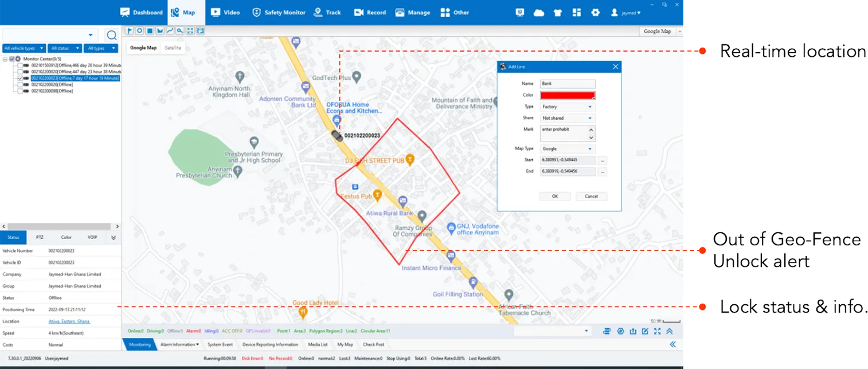
Task: Check vehicle 002102200020 checkbox
Action: pos(20,72)
